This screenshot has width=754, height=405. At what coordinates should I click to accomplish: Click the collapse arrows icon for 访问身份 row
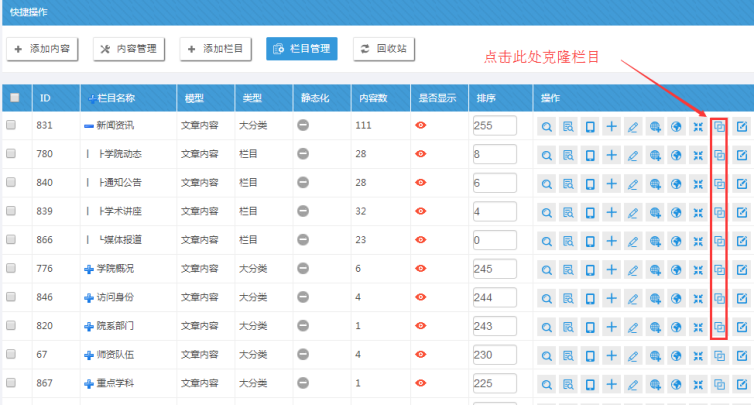[x=697, y=298]
